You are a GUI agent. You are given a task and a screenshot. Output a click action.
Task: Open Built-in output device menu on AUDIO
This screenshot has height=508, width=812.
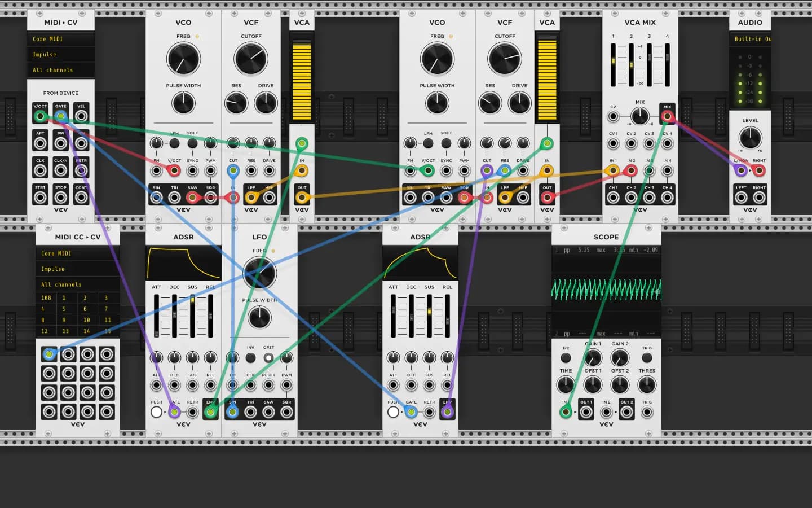(750, 39)
